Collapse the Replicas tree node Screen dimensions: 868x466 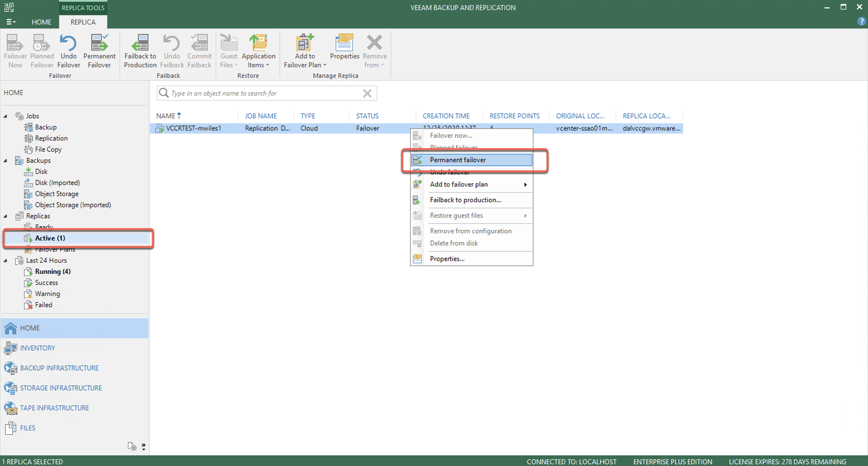pos(5,216)
